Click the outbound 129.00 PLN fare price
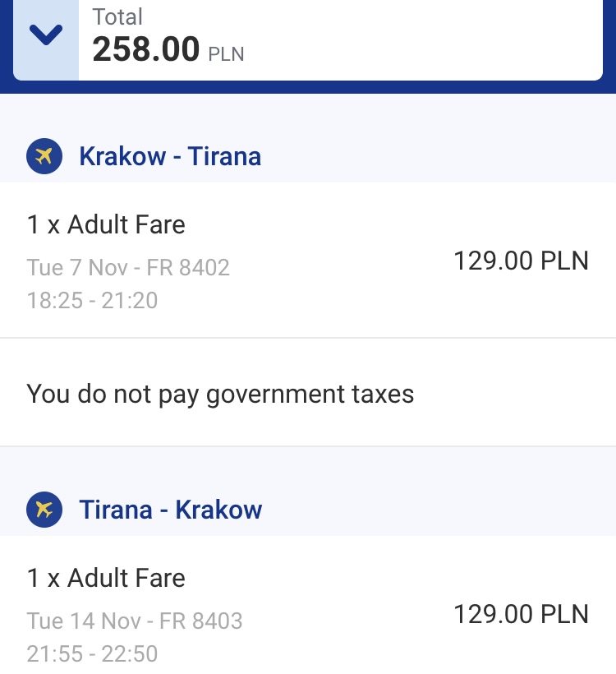 (x=521, y=261)
